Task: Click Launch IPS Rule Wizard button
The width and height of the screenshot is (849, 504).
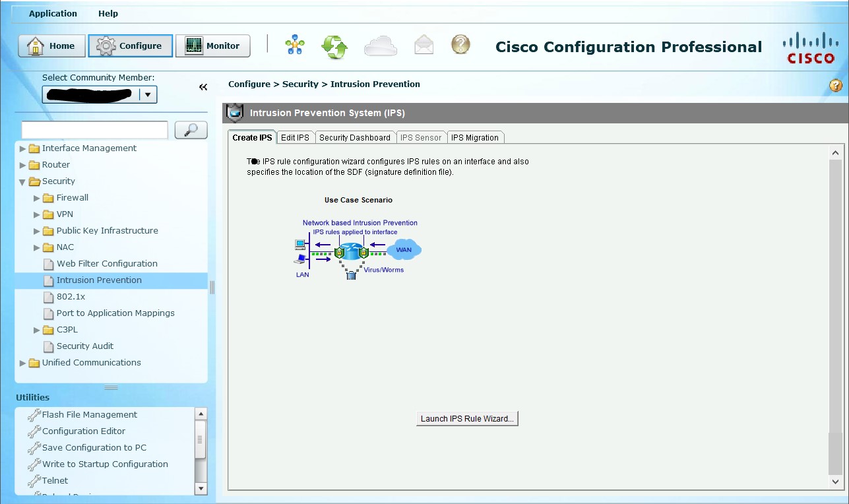Action: (x=467, y=418)
